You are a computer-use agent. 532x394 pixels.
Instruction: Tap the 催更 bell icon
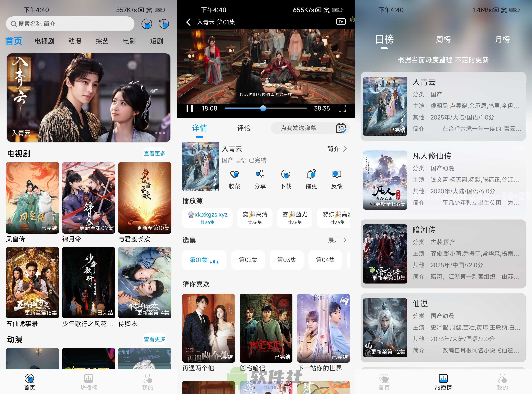click(x=311, y=175)
